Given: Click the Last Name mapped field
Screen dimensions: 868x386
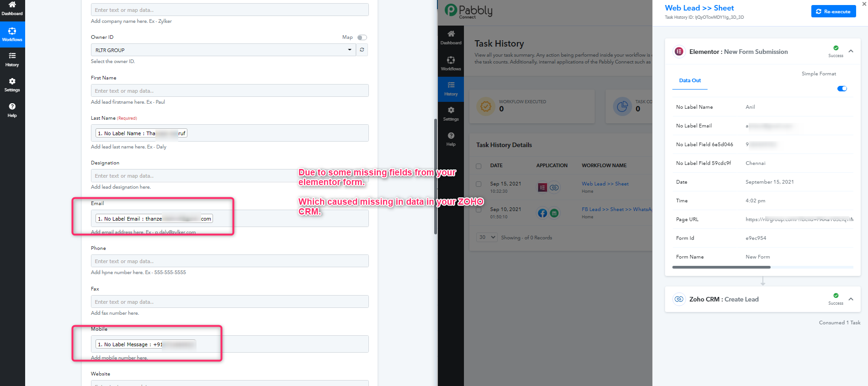Looking at the screenshot, I should pos(230,133).
